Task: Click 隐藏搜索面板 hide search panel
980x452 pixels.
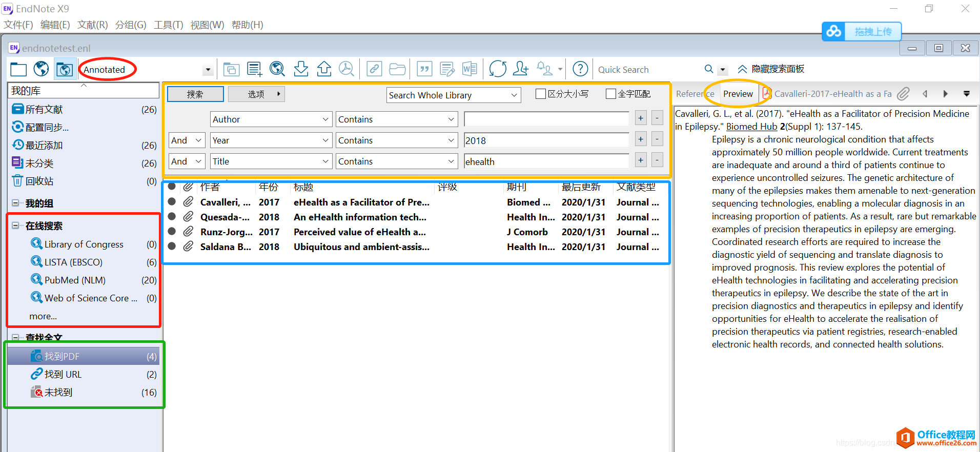Action: coord(771,69)
